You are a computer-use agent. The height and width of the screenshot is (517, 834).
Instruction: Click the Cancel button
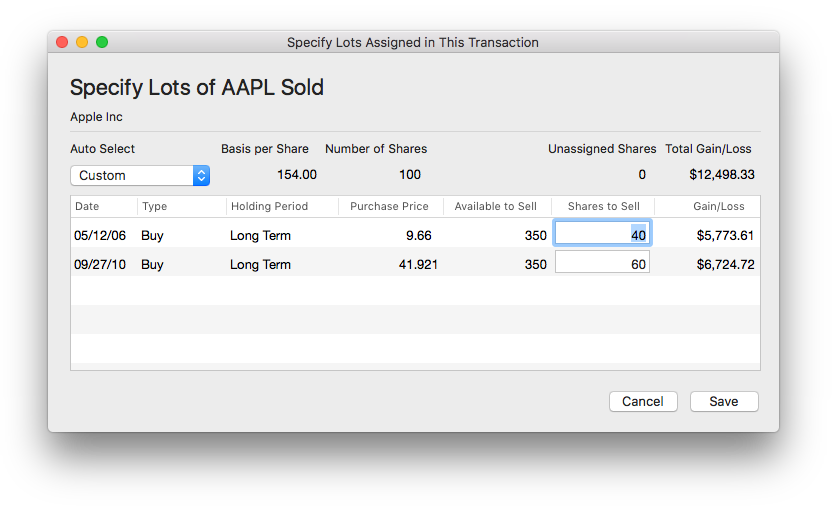(x=642, y=401)
